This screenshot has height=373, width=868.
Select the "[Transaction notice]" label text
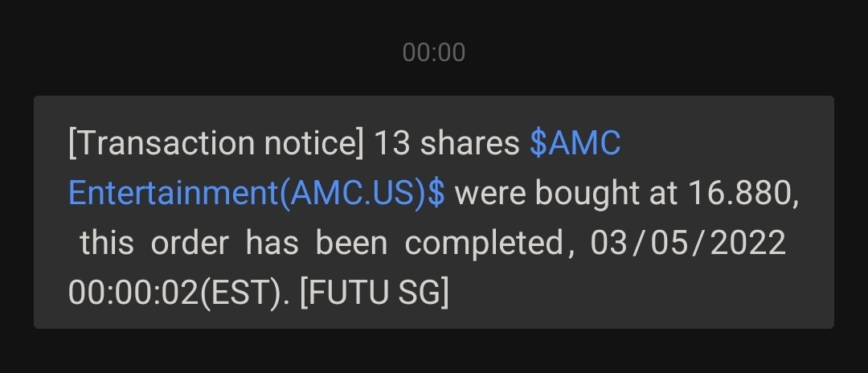click(x=216, y=144)
